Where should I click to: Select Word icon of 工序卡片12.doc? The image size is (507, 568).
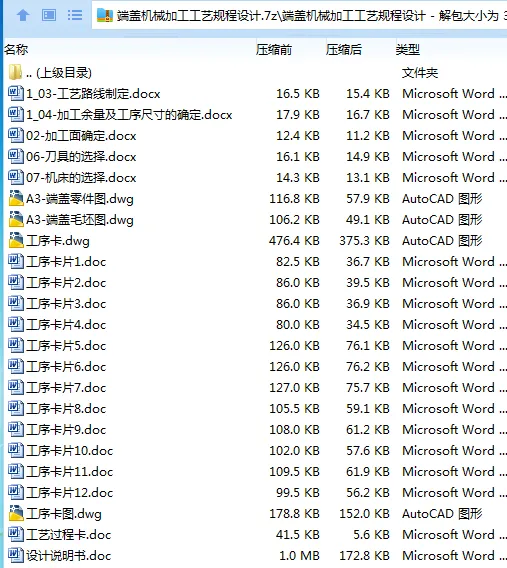click(x=16, y=492)
